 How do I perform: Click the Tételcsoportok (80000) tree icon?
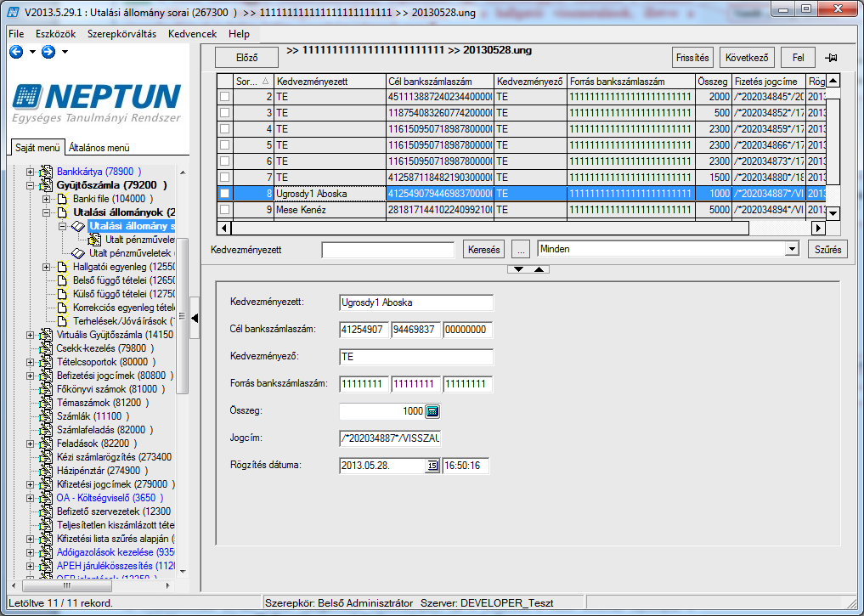(46, 362)
